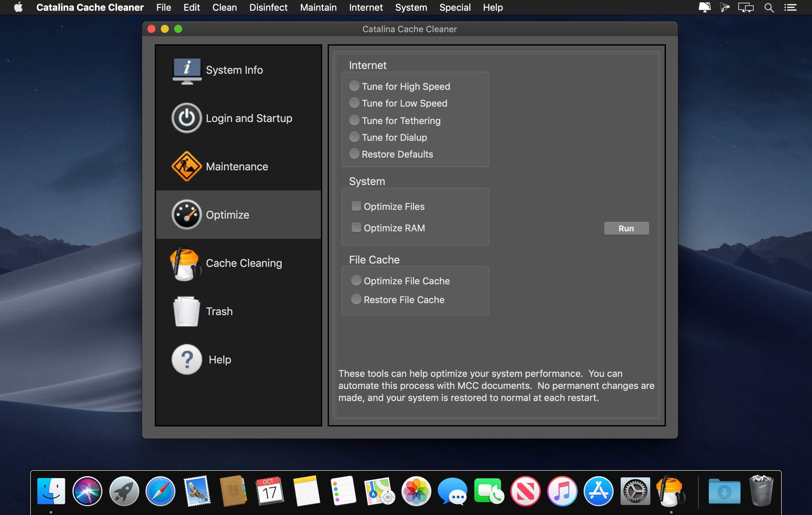This screenshot has height=515, width=812.
Task: Open Contacts book in the Dock
Action: coord(233,491)
